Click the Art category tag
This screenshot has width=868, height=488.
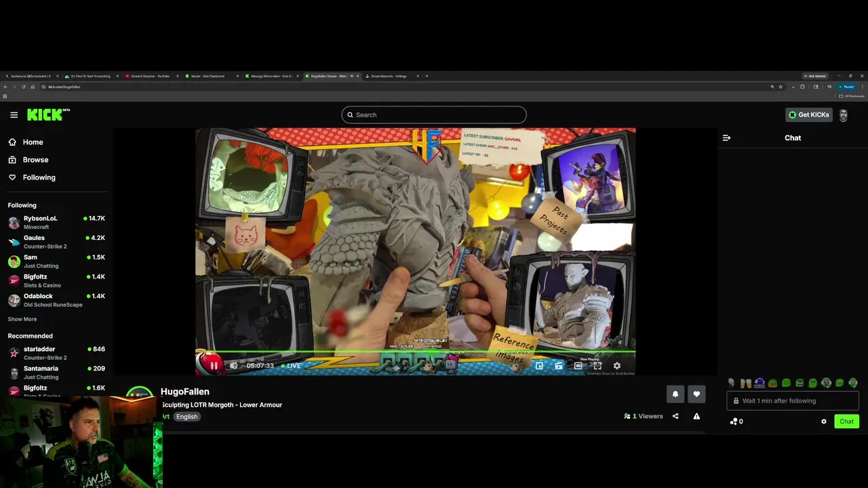[x=165, y=417]
